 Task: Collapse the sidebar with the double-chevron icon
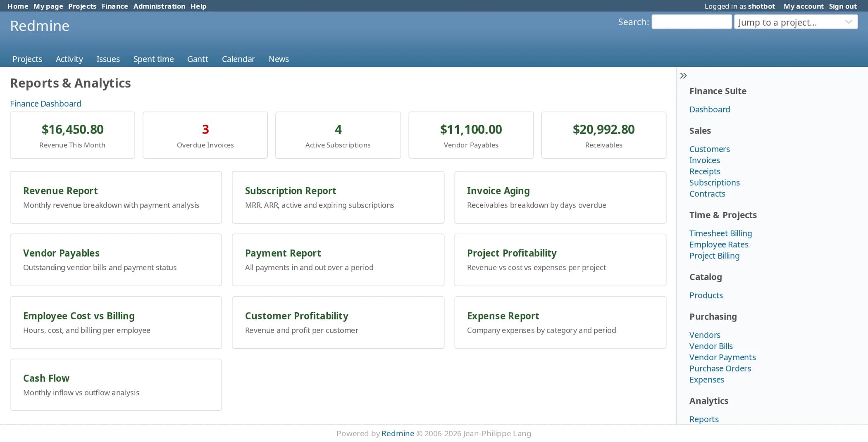(683, 76)
